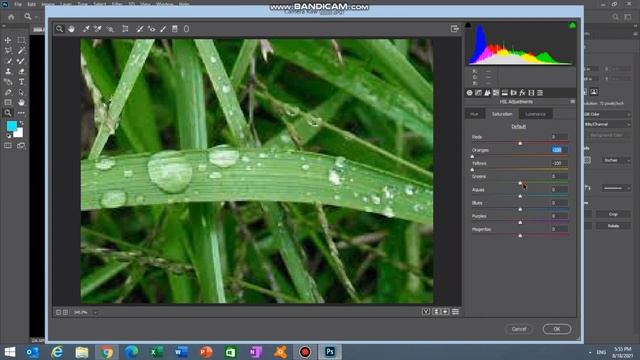
Task: Select Photoshop's Zoom tool in left toolbar
Action: pyautogui.click(x=8, y=113)
